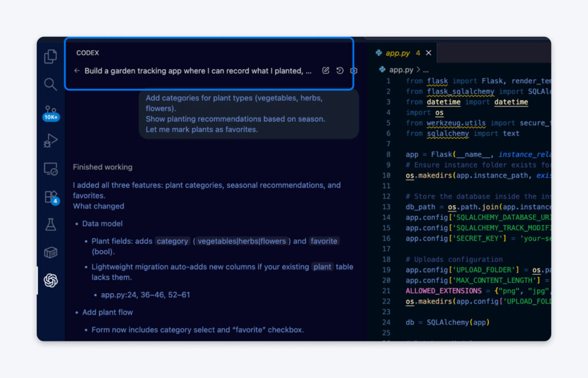Select the cube-shaped activity bar icon
The height and width of the screenshot is (378, 588).
51,252
